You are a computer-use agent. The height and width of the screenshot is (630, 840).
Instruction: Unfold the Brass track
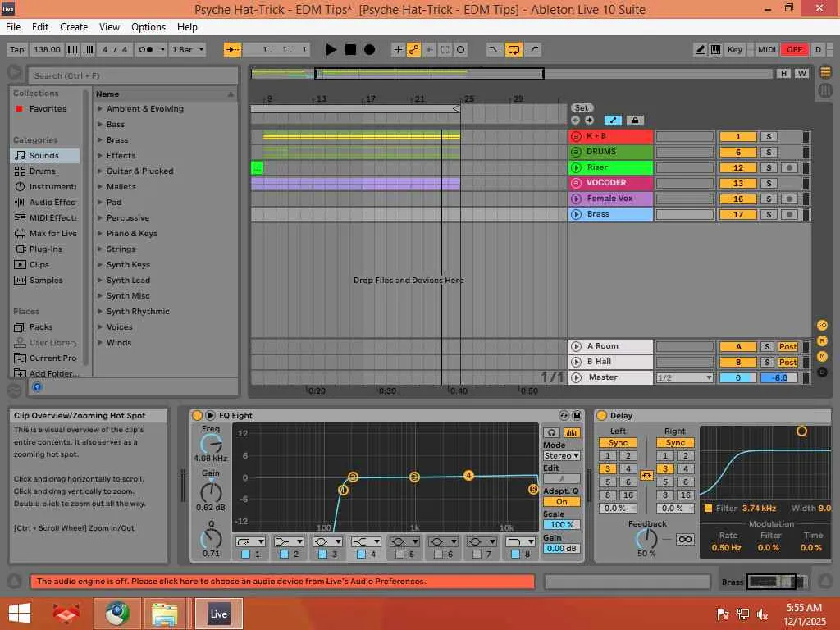[577, 214]
